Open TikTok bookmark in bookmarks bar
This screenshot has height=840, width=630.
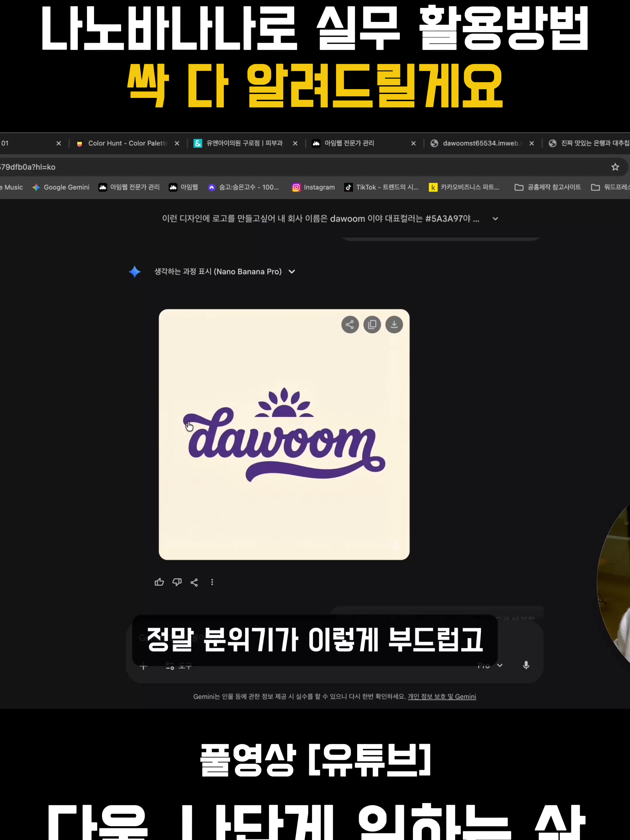(381, 187)
